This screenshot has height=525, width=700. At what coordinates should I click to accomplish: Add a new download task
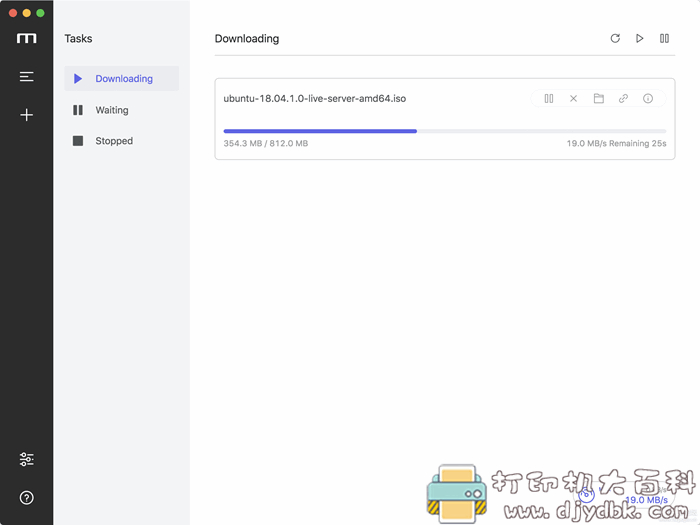[26, 115]
